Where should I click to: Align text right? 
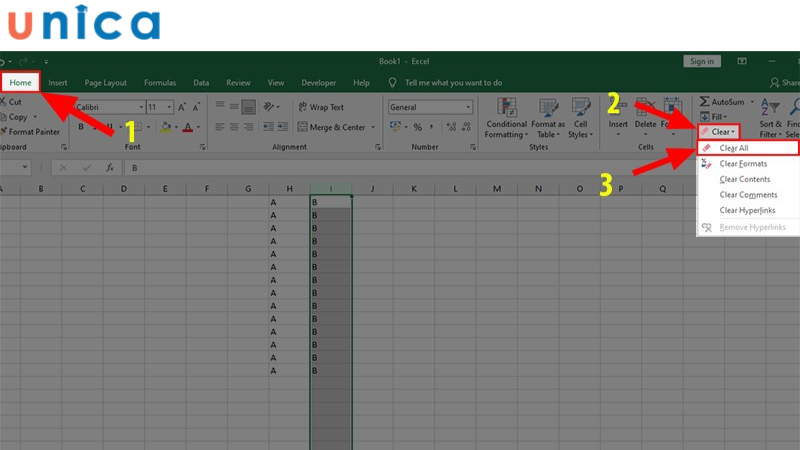coord(248,127)
